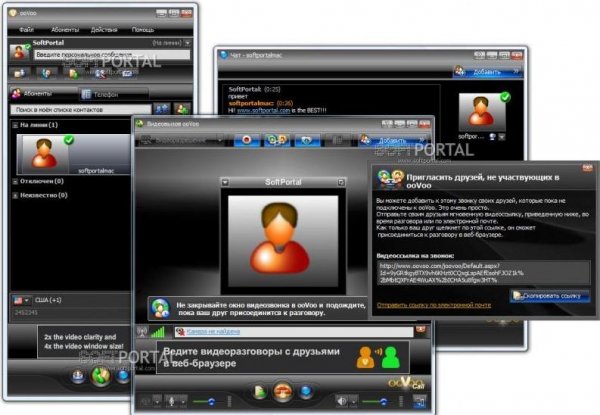
Task: Click small icon next to softpor... name in chat
Action: click(x=492, y=137)
